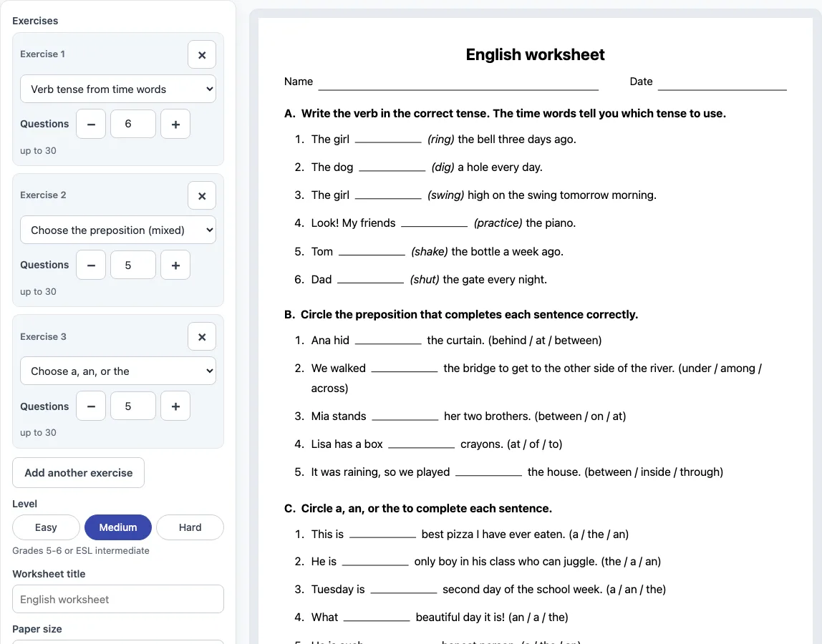Click the Level label

(x=24, y=504)
